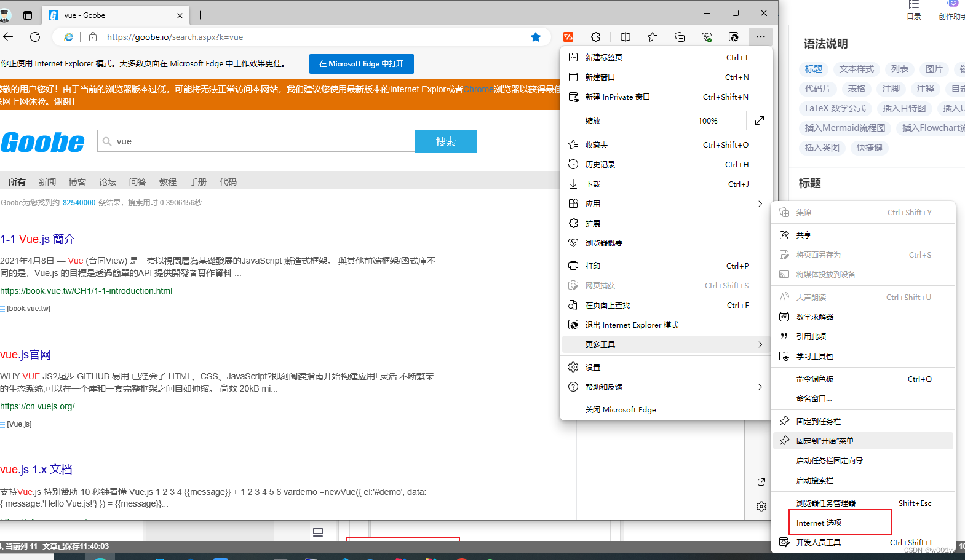Open Extensions puzzle icon in toolbar
Viewport: 965px width, 560px height.
pos(595,37)
